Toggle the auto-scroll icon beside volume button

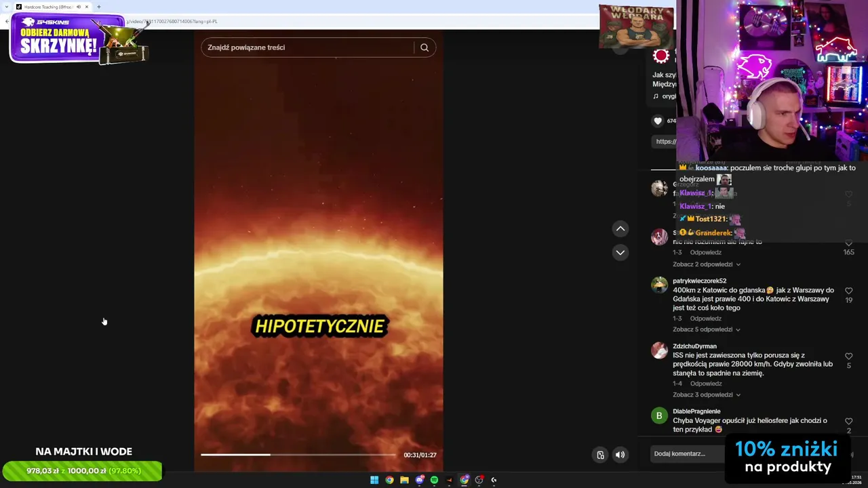[600, 455]
